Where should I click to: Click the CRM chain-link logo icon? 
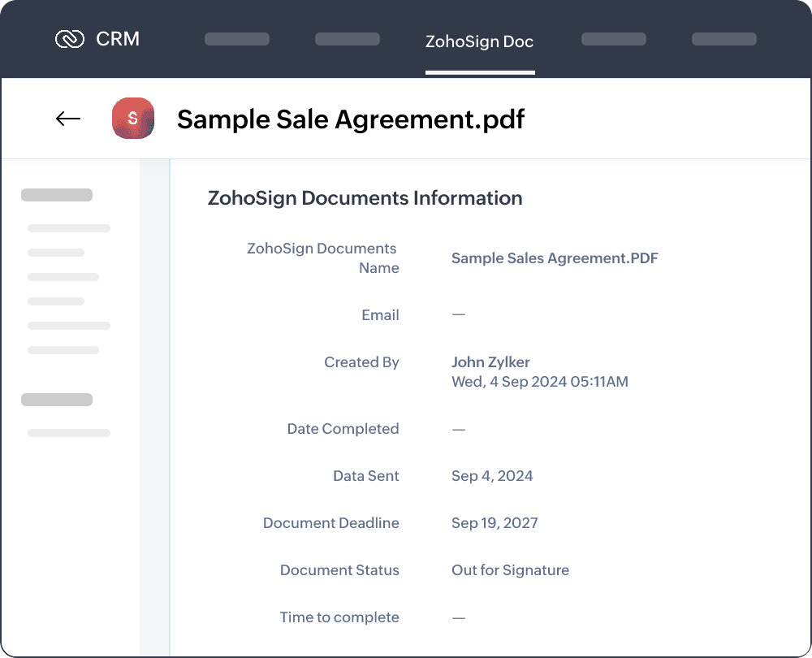tap(70, 39)
